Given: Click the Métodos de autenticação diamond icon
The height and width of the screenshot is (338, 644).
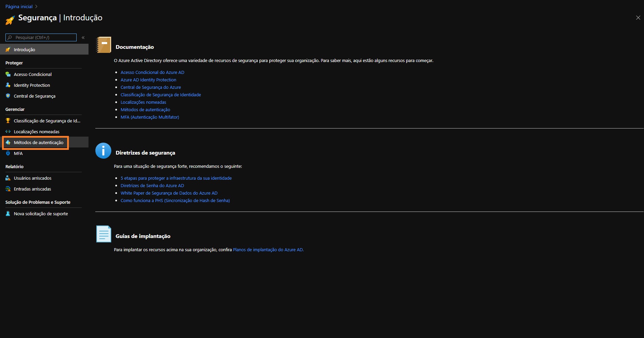Looking at the screenshot, I should tap(8, 142).
